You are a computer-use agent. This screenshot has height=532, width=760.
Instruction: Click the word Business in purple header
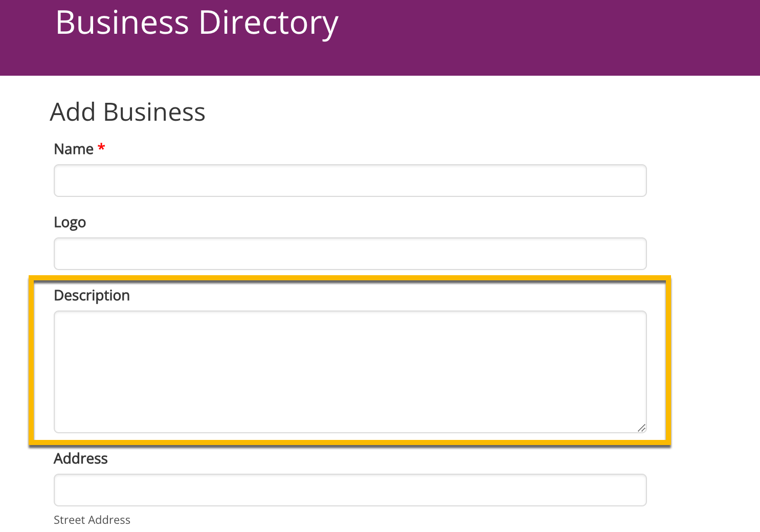click(x=122, y=23)
